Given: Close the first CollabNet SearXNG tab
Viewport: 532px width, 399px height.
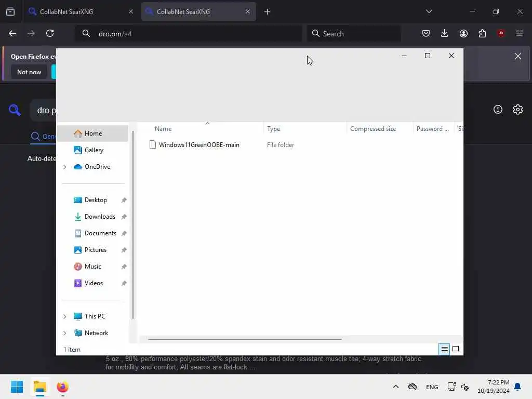Looking at the screenshot, I should coord(131,11).
